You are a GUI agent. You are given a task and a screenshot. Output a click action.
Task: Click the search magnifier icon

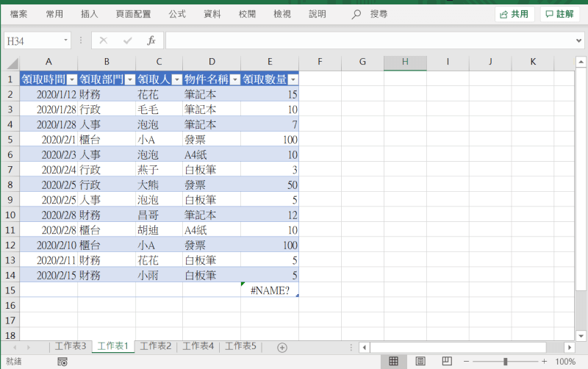pos(356,15)
